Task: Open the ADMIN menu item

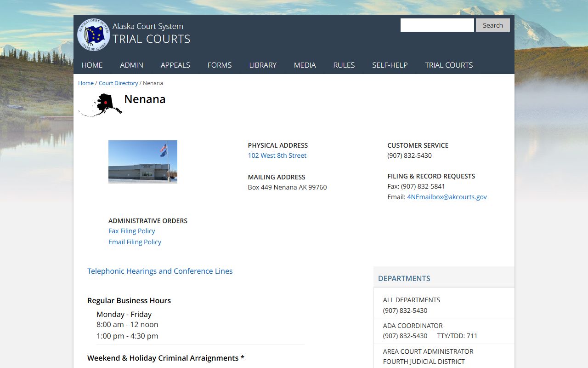Action: pos(132,65)
